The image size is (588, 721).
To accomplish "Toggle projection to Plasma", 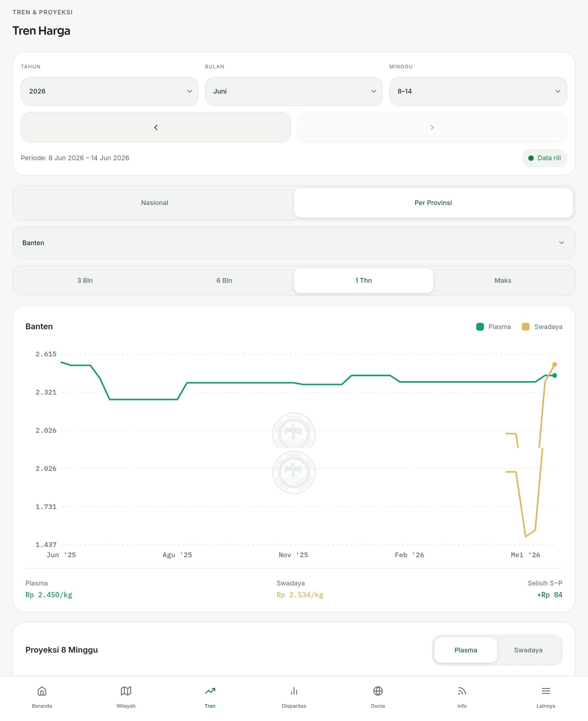I will pyautogui.click(x=466, y=650).
